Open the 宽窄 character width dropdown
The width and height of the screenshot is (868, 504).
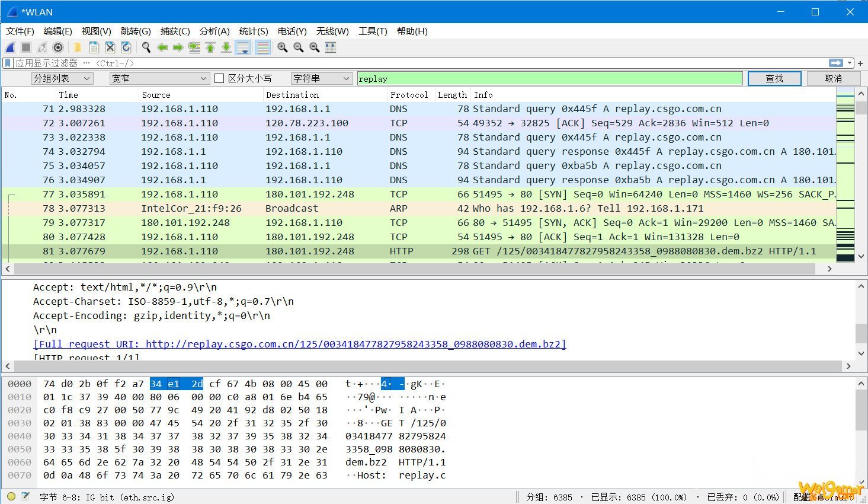pyautogui.click(x=160, y=78)
